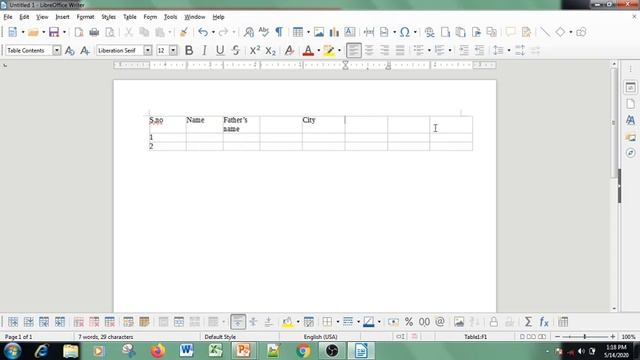This screenshot has width=640, height=360.
Task: Click the vertical scrollbar of document
Action: click(614, 122)
